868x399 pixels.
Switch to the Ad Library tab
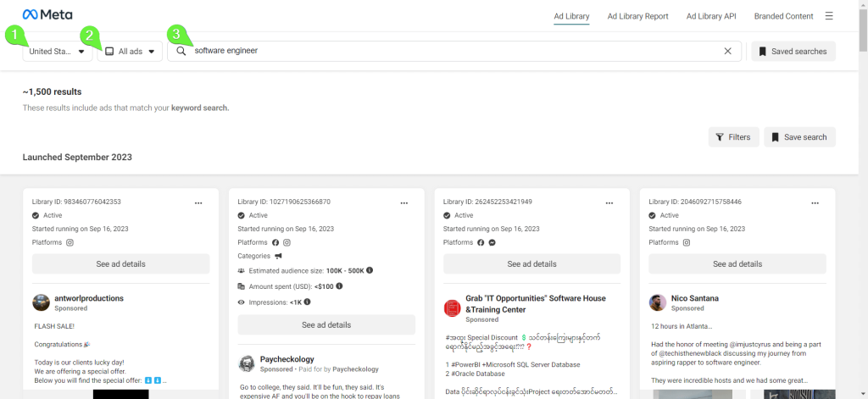click(572, 16)
